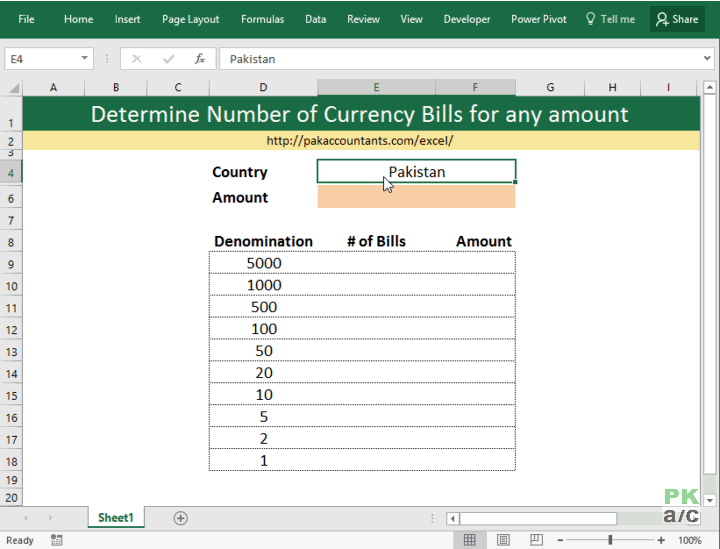Select the 500 denomination cell
This screenshot has height=549, width=720.
click(263, 307)
